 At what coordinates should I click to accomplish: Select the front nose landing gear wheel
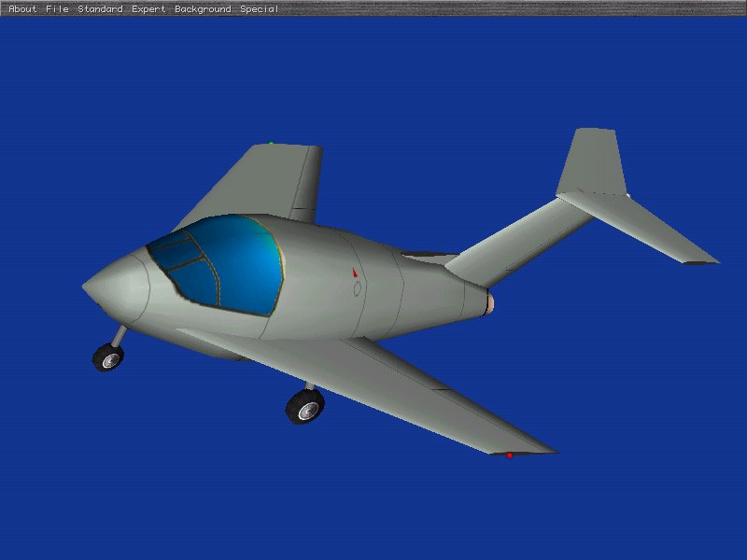[107, 357]
